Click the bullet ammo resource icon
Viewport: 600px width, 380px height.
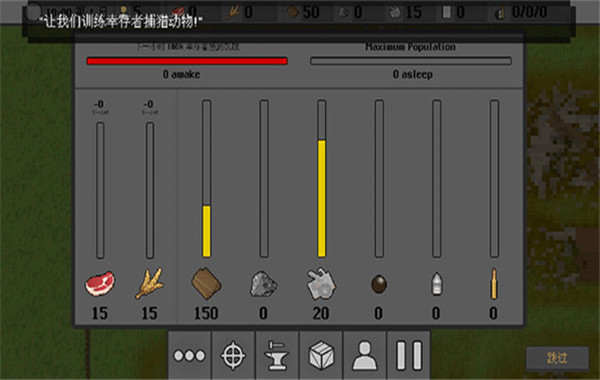494,284
